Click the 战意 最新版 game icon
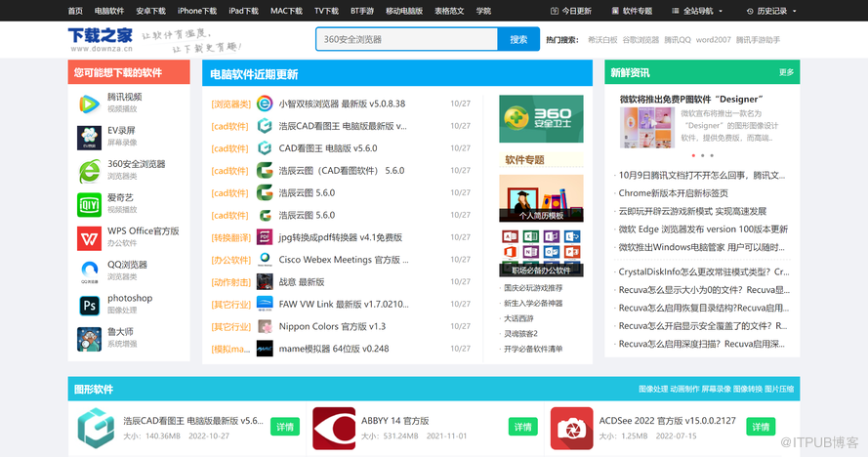 (265, 281)
